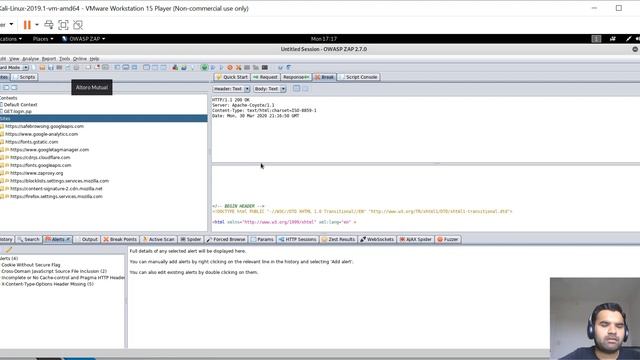Open the HTTP Sessions tab

(298, 239)
